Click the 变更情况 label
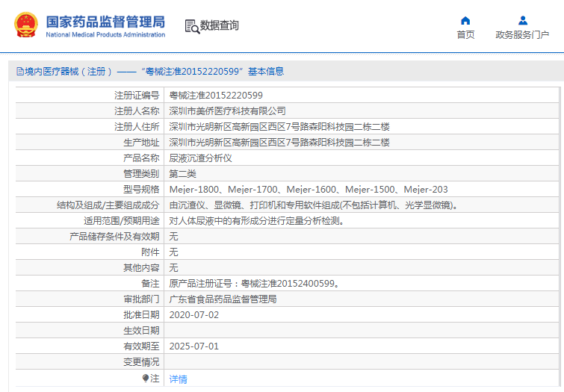Screen dimensions: 564x392 click(x=141, y=362)
